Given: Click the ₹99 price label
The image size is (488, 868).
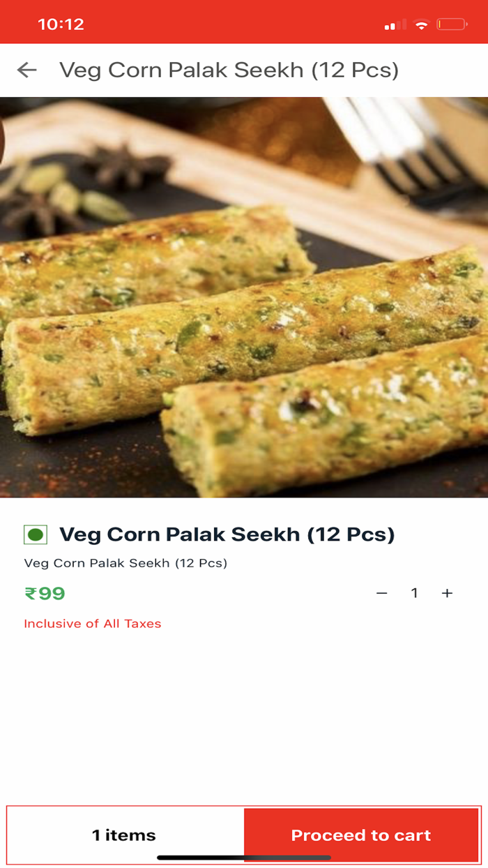Looking at the screenshot, I should pos(45,593).
